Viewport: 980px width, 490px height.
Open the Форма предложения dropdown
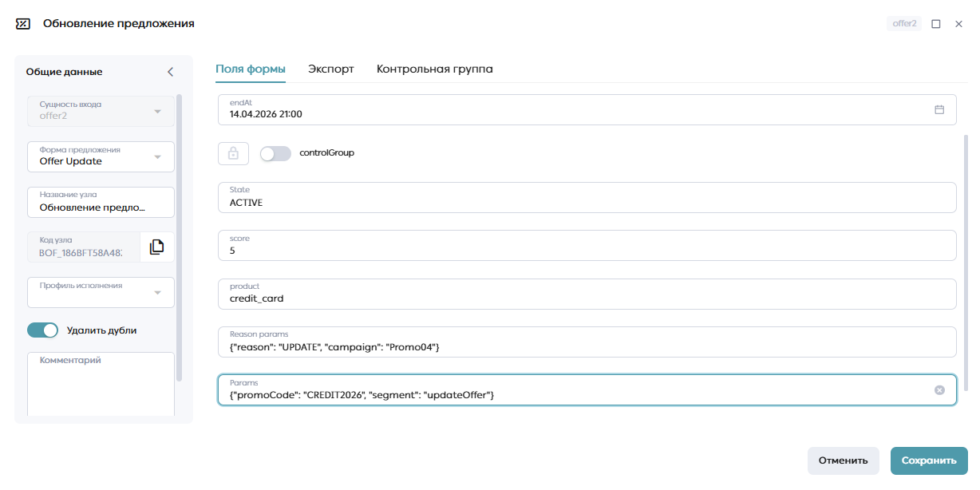101,156
